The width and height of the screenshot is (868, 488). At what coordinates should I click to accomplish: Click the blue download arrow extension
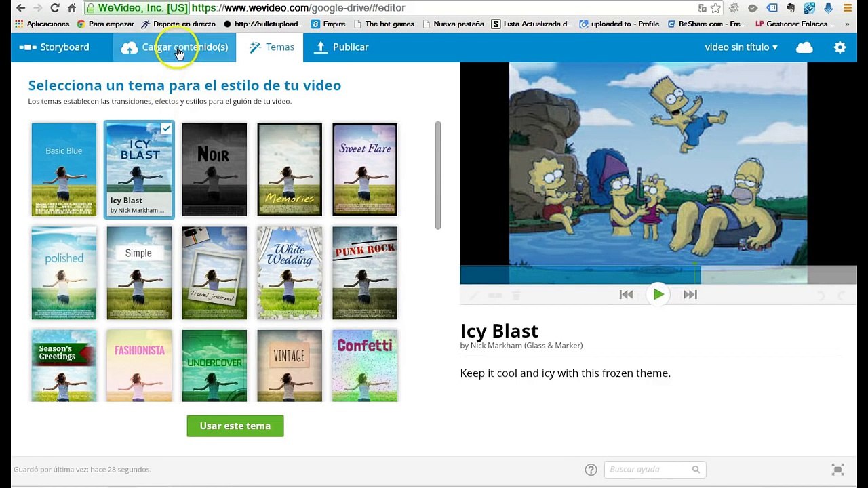[x=829, y=8]
